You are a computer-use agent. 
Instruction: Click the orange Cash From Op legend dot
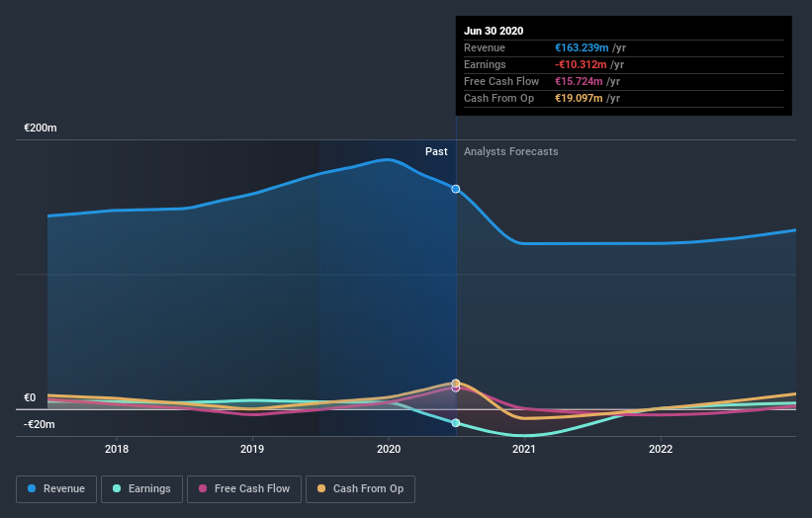pyautogui.click(x=321, y=488)
